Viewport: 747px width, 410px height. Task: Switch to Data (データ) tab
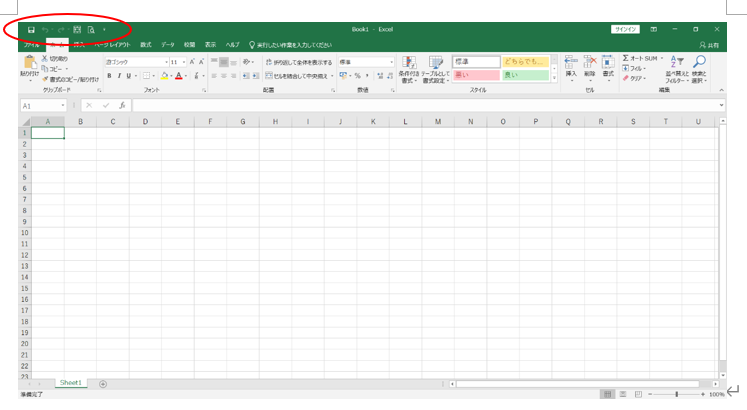click(x=167, y=45)
